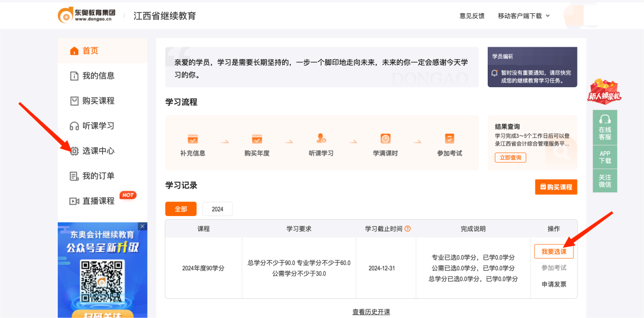
Task: Close the 东奥会计继续教育 ad banner
Action: pos(142,226)
